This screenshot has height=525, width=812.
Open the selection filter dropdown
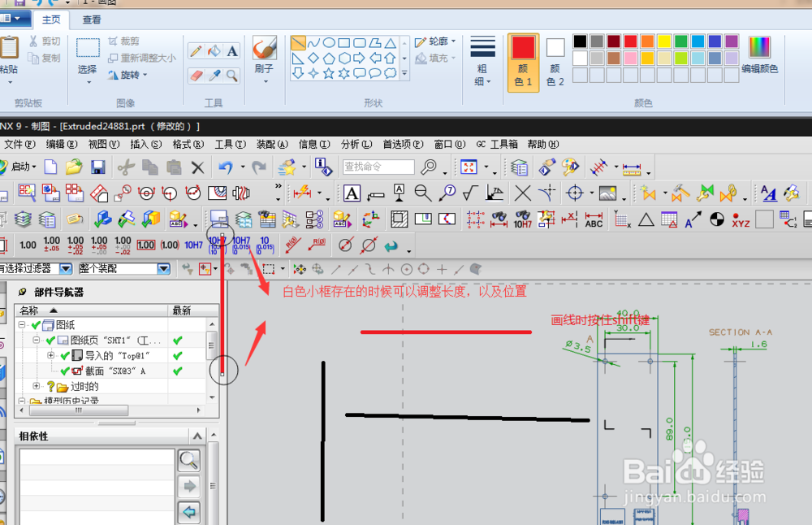click(x=66, y=268)
